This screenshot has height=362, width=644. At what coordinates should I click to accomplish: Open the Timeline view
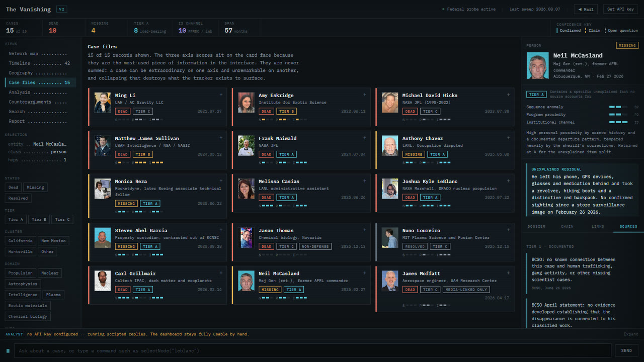[x=39, y=63]
